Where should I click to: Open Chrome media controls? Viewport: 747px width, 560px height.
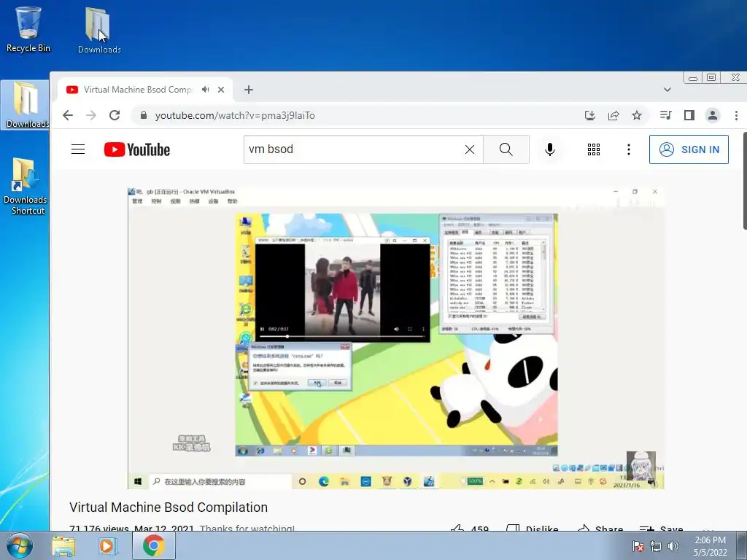point(666,115)
